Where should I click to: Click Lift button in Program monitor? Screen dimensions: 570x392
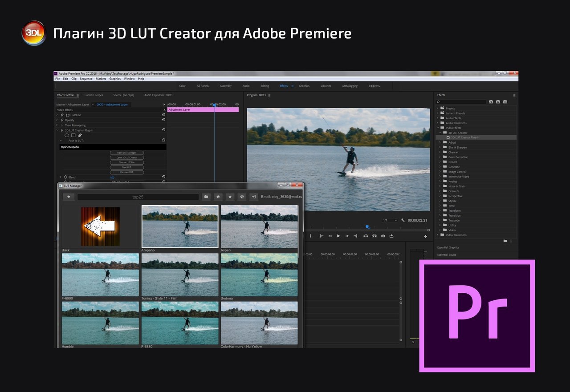[x=366, y=236]
